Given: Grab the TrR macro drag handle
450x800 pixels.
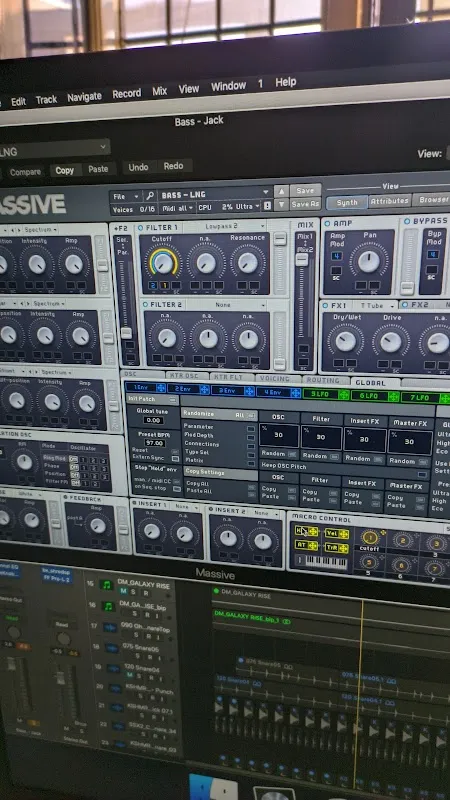Looking at the screenshot, I should [343, 548].
